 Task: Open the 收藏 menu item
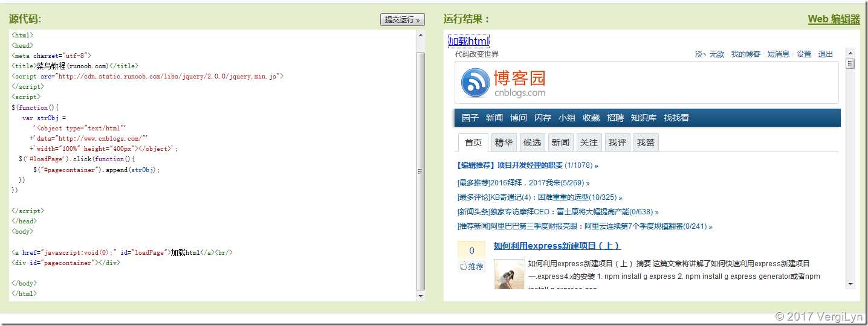[x=591, y=118]
